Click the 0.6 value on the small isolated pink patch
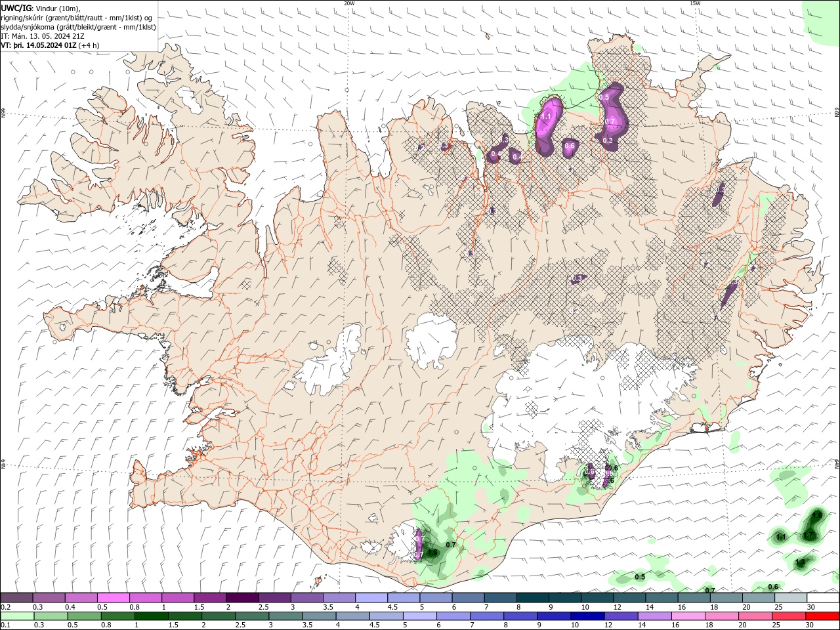 coord(570,146)
